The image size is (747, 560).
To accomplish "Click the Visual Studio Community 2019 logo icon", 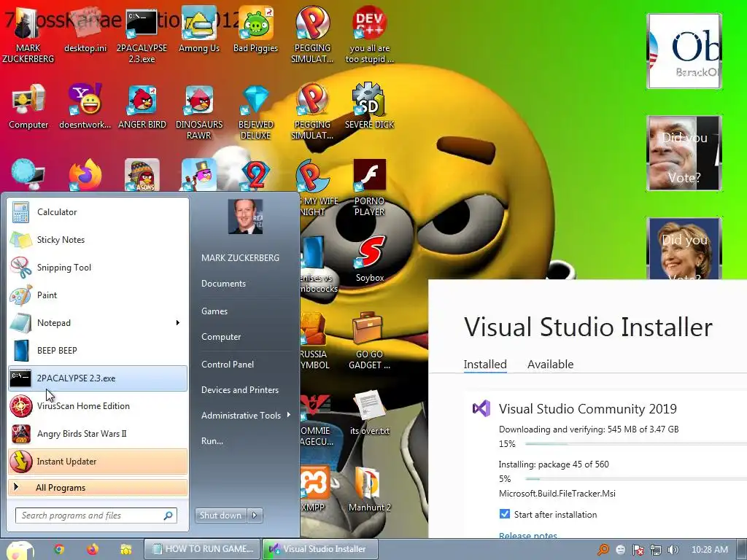I will click(x=481, y=408).
